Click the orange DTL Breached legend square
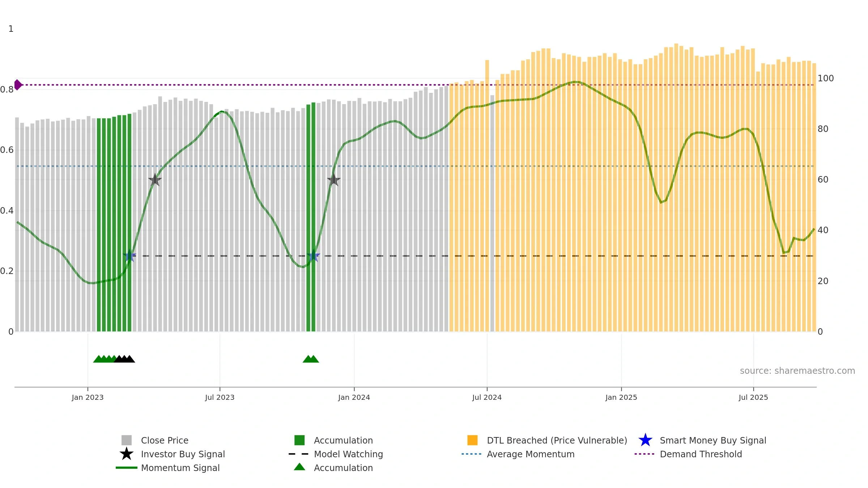 pos(472,440)
